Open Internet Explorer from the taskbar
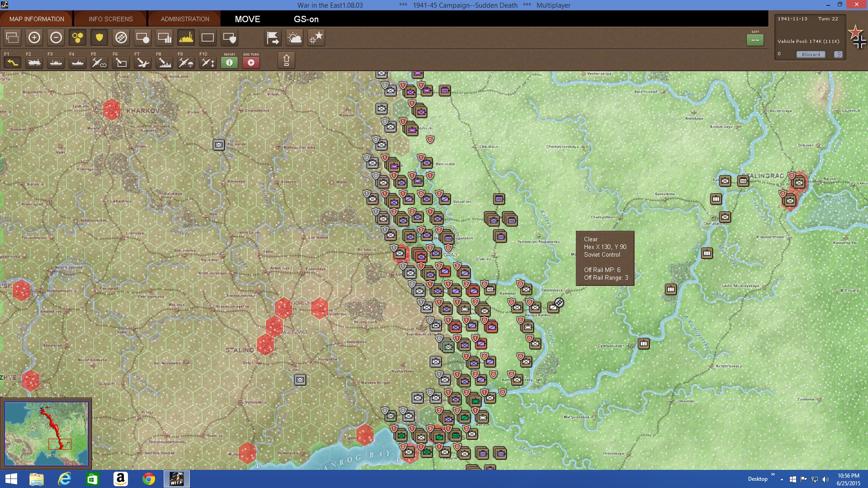 (65, 479)
